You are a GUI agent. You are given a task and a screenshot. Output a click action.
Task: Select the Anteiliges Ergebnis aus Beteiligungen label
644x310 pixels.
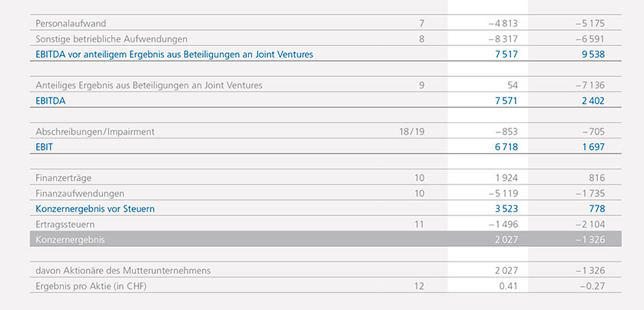(149, 85)
